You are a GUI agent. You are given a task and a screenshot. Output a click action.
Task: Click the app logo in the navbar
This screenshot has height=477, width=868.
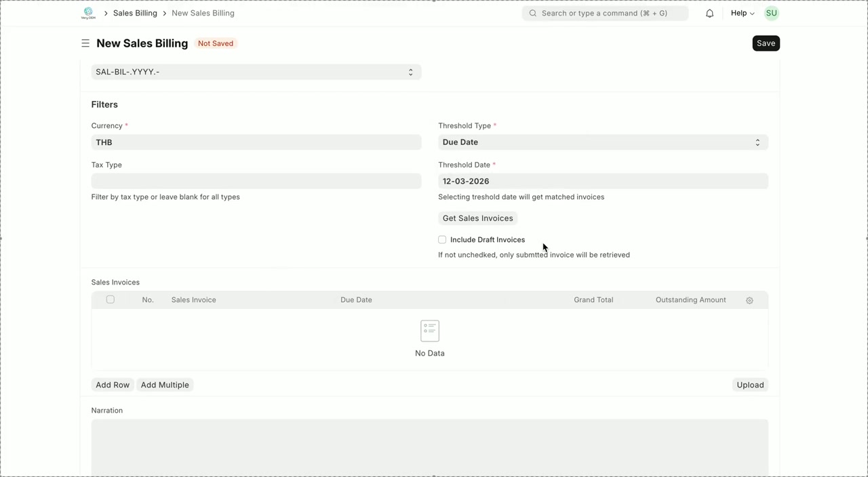88,13
